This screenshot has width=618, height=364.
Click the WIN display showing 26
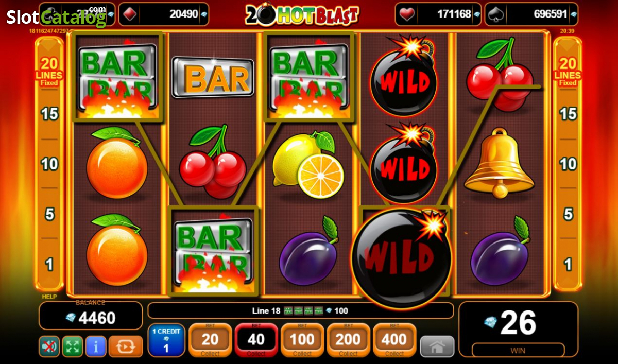coord(518,330)
